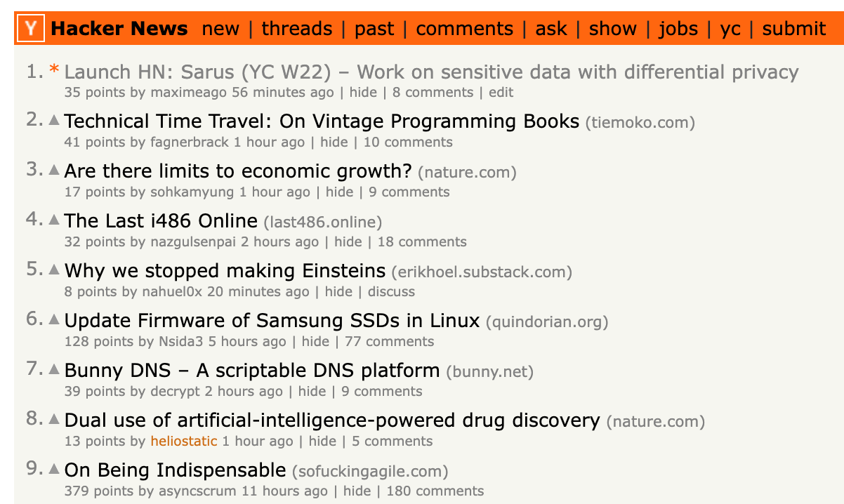
Task: Go to the 'threads' page
Action: 297,29
